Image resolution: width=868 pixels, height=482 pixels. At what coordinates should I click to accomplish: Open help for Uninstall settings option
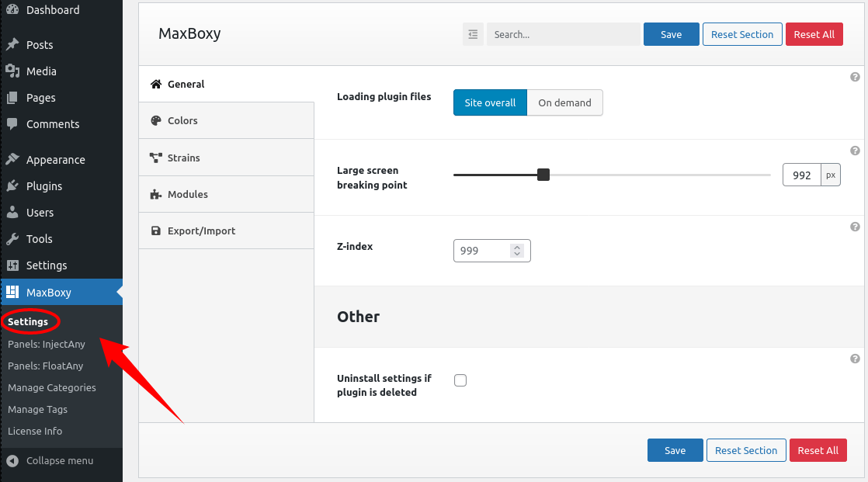pyautogui.click(x=855, y=359)
